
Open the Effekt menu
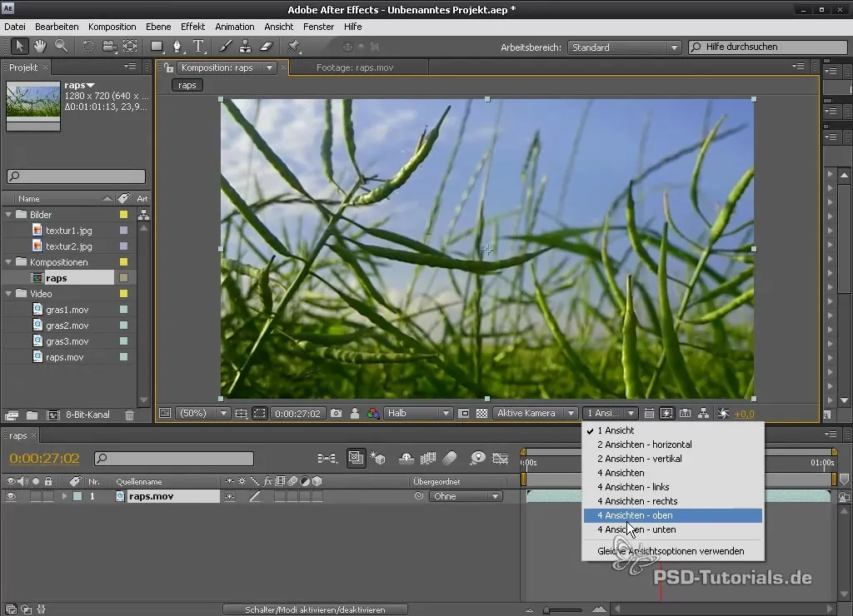192,27
